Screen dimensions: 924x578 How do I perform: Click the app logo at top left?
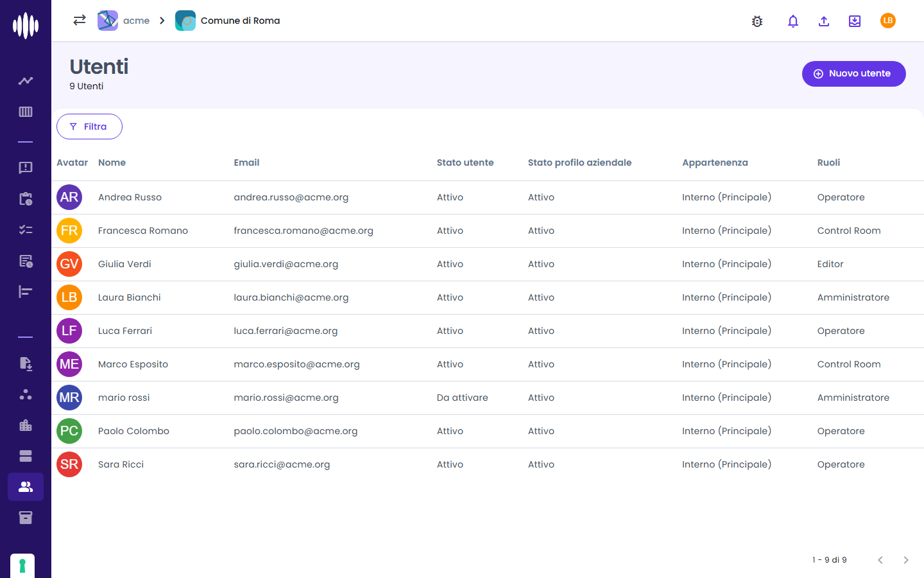[26, 26]
